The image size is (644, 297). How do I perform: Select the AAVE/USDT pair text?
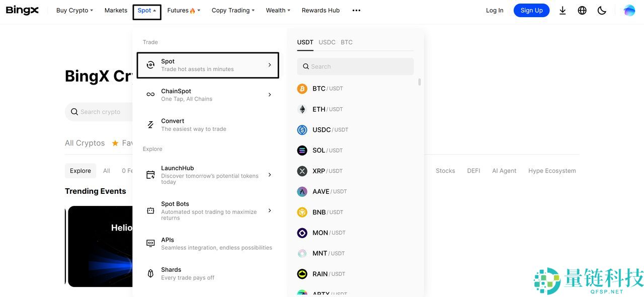(x=330, y=192)
